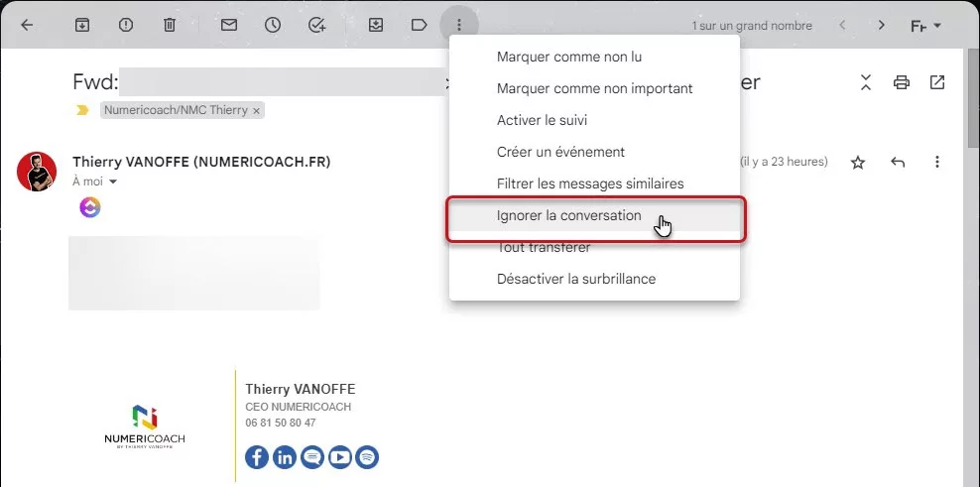Archive this email conversation
This screenshot has height=487, width=980.
(x=82, y=25)
